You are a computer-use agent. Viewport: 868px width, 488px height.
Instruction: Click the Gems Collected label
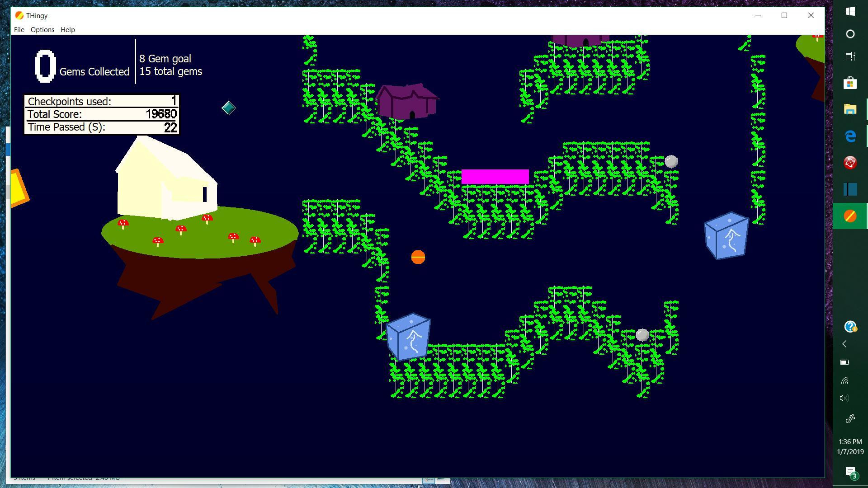coord(94,72)
